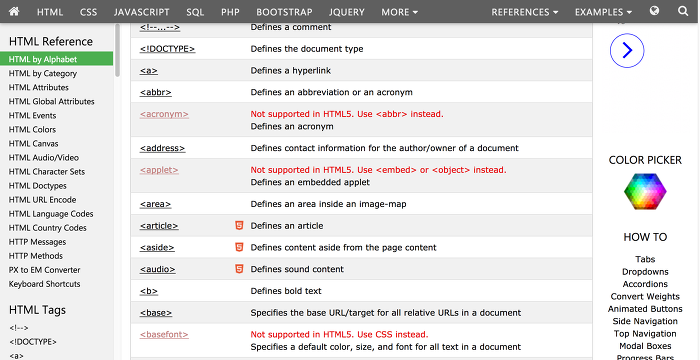Select HTML Global Attributes in sidebar

(x=52, y=101)
